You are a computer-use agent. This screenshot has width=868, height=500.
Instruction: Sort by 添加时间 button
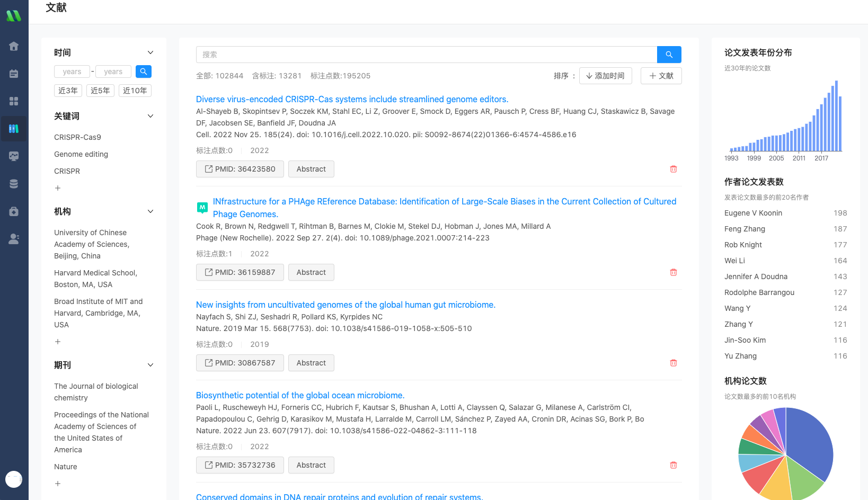tap(605, 76)
